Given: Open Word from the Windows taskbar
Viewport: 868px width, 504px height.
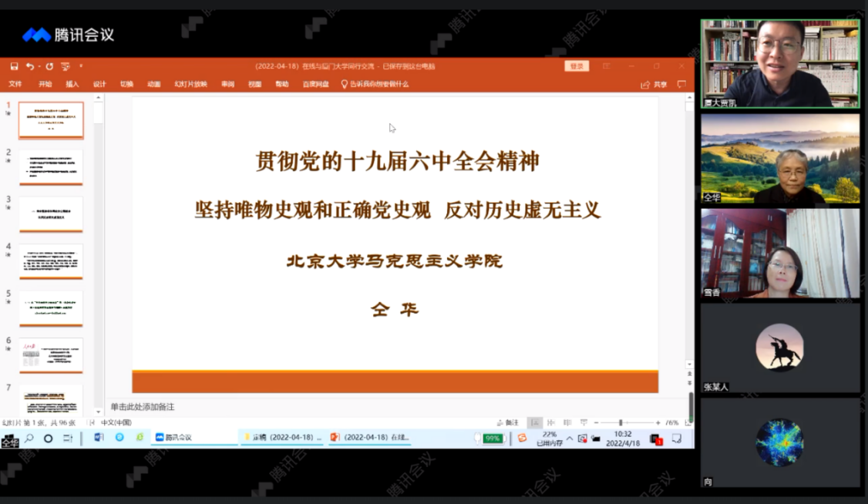Looking at the screenshot, I should tap(99, 438).
